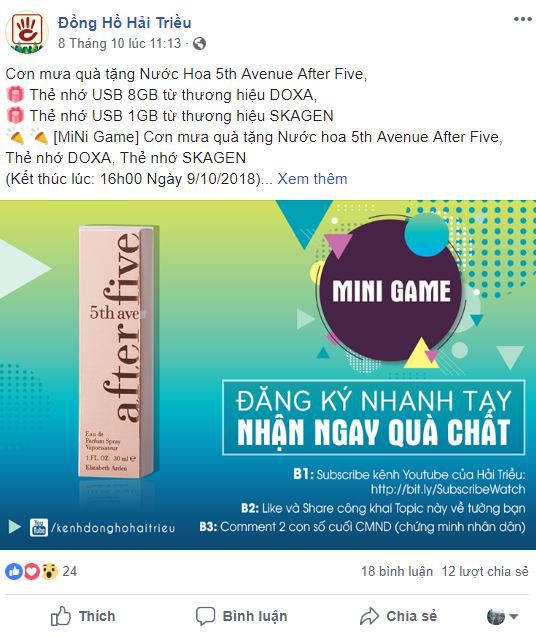Open the Đồng Hồ Hải Triều profile picture
Image resolution: width=536 pixels, height=638 pixels.
(x=27, y=32)
